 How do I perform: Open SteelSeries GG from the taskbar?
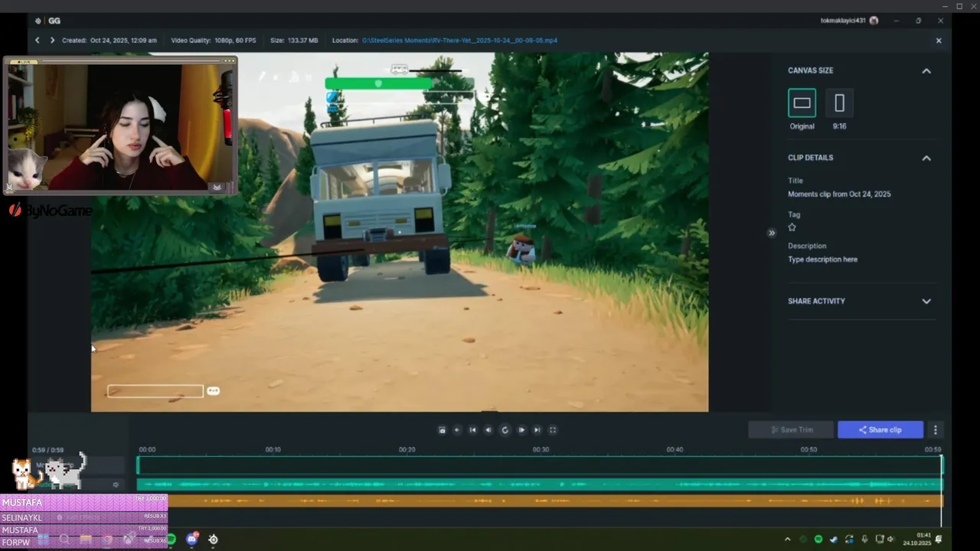[214, 540]
